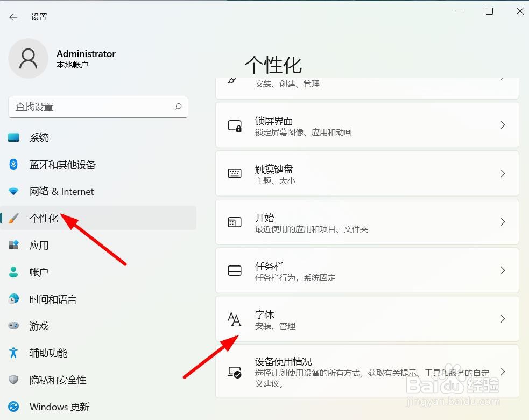This screenshot has height=420, width=529.
Task: Click the 个性化 paintbrush icon
Action: 13,218
